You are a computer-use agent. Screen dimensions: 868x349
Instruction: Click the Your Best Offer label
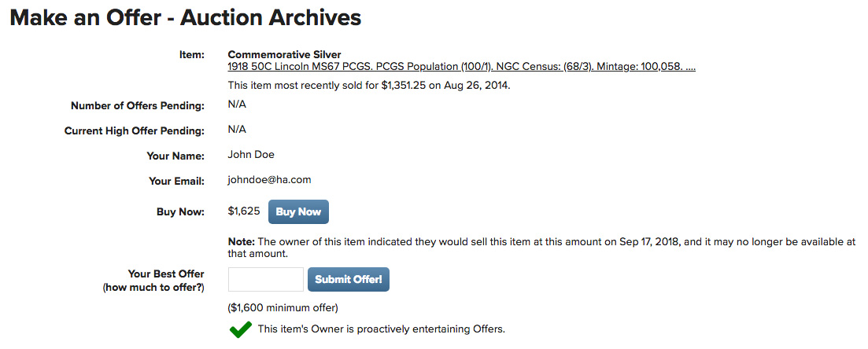click(x=166, y=274)
